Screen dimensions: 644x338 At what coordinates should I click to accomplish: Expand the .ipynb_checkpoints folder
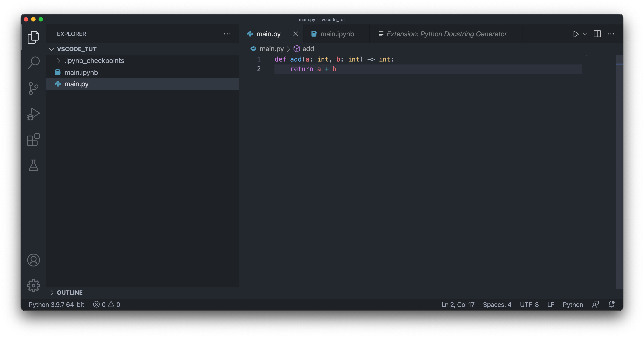coord(94,60)
